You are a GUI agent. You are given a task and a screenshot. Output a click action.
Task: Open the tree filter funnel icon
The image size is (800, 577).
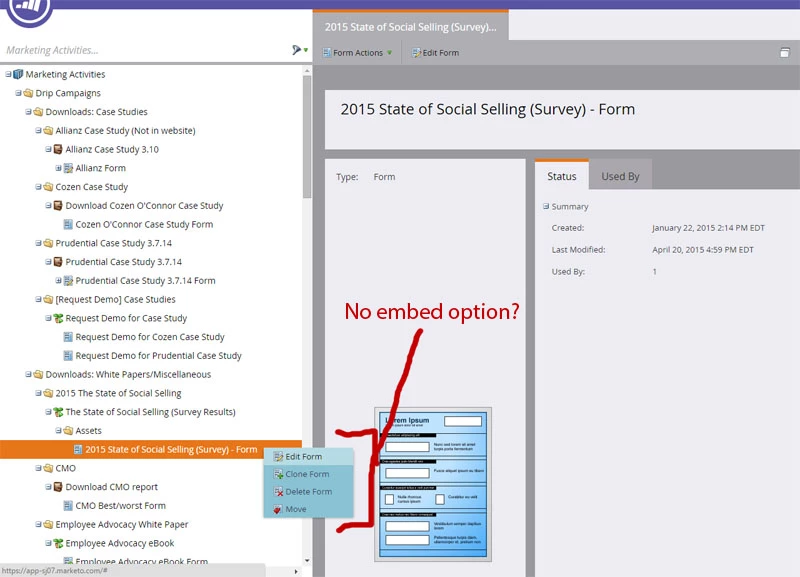point(296,49)
